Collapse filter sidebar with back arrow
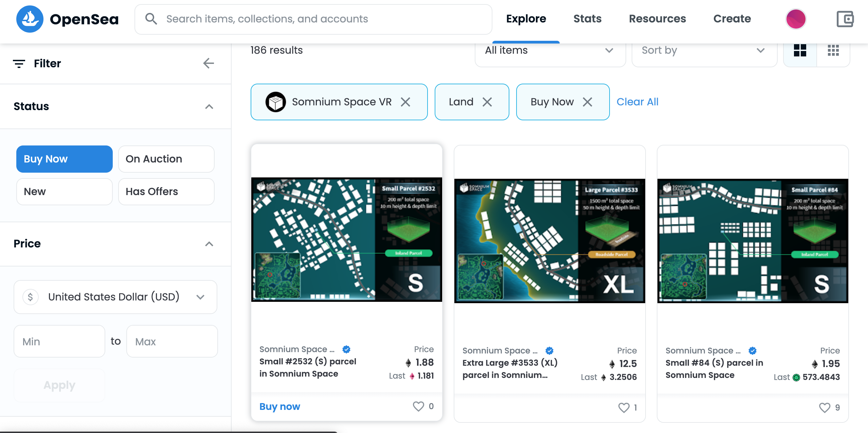The image size is (868, 433). pos(209,63)
